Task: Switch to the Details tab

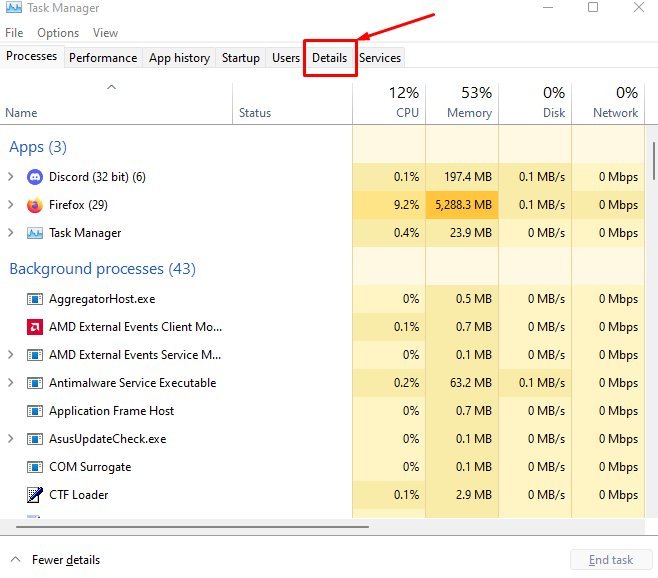Action: (329, 58)
